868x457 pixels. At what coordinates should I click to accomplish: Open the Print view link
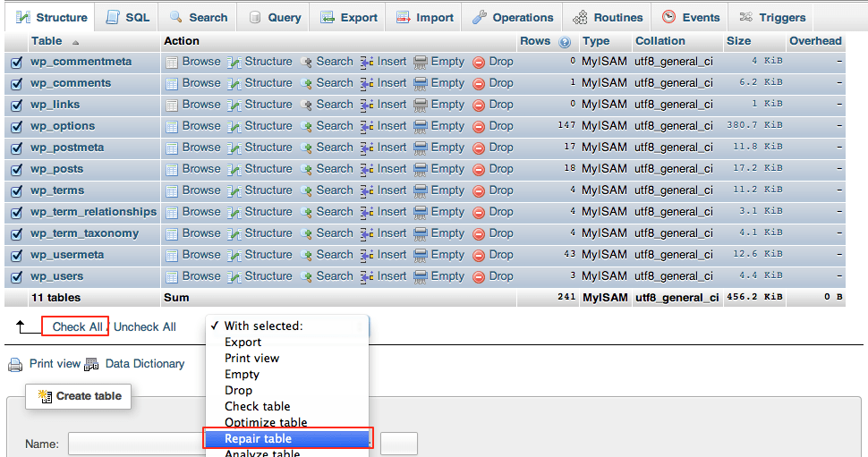(x=55, y=364)
